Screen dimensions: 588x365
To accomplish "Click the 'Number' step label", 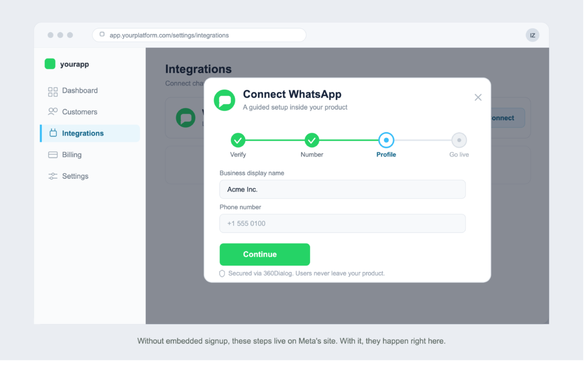I will point(314,156).
